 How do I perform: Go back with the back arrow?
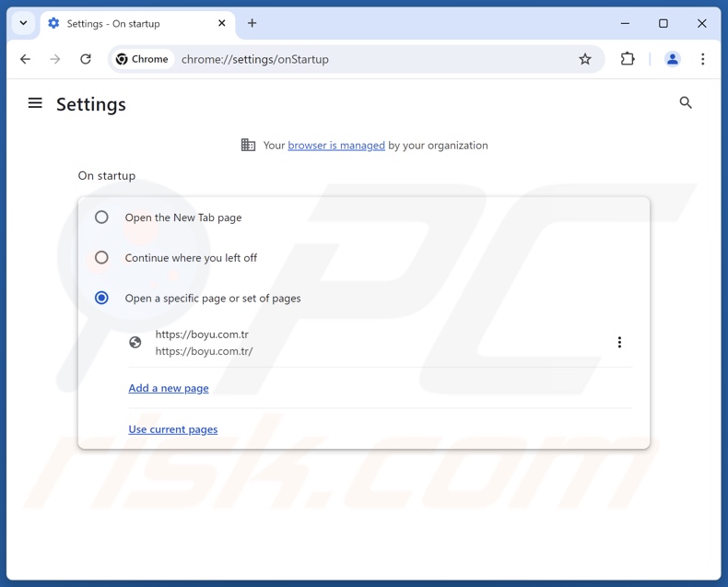pos(25,59)
